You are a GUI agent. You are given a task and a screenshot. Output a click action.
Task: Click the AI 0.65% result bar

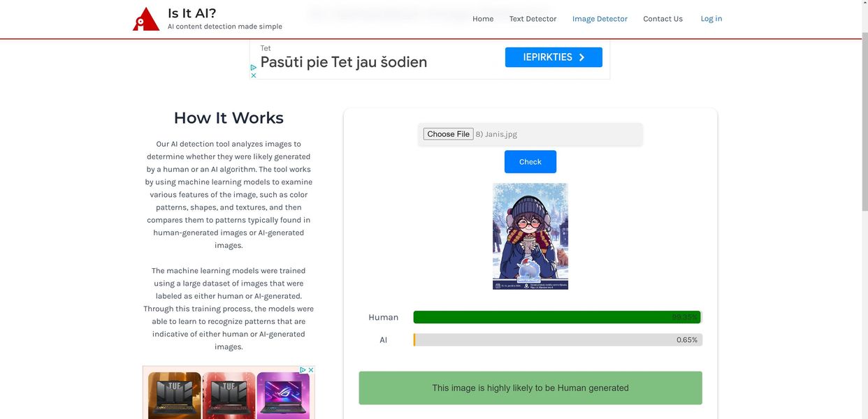pyautogui.click(x=558, y=340)
